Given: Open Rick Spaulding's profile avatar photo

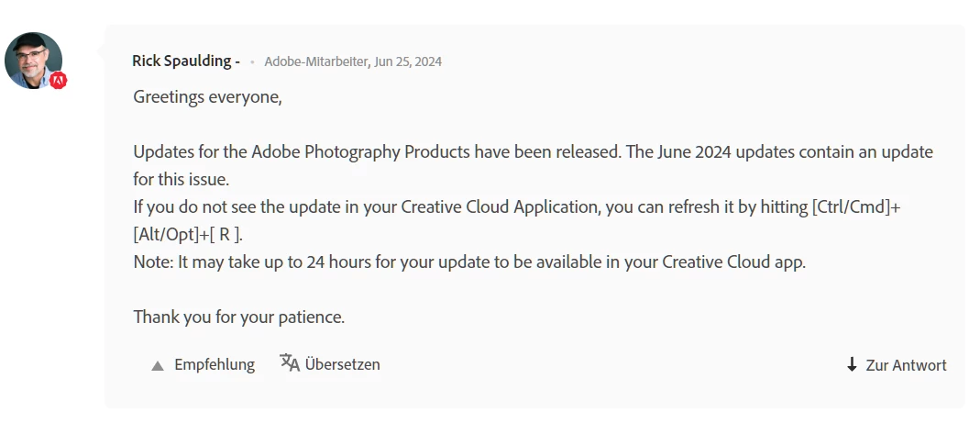Looking at the screenshot, I should pos(33,60).
